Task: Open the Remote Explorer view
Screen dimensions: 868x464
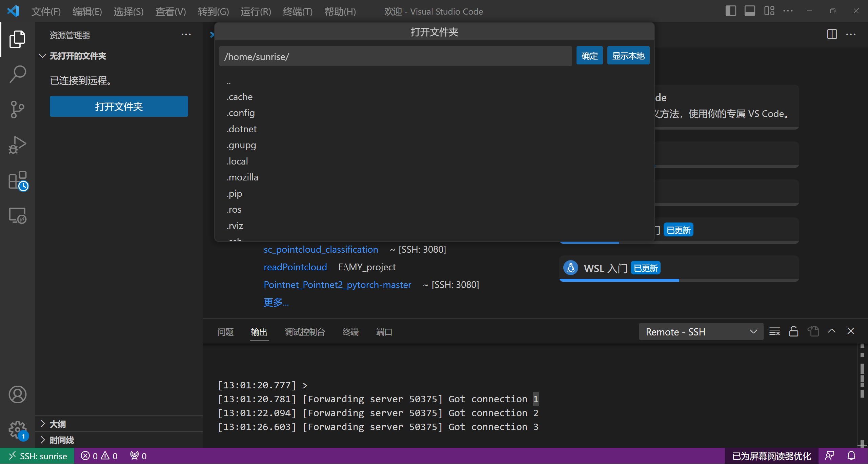Action: pos(17,216)
